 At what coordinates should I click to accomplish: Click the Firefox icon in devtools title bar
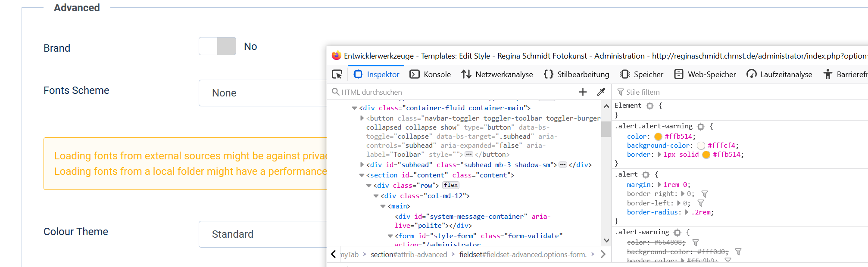336,56
